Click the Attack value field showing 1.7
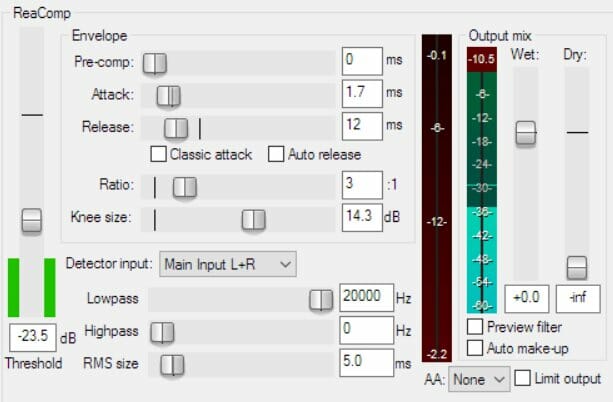Viewport: 613px width, 402px height. click(362, 93)
